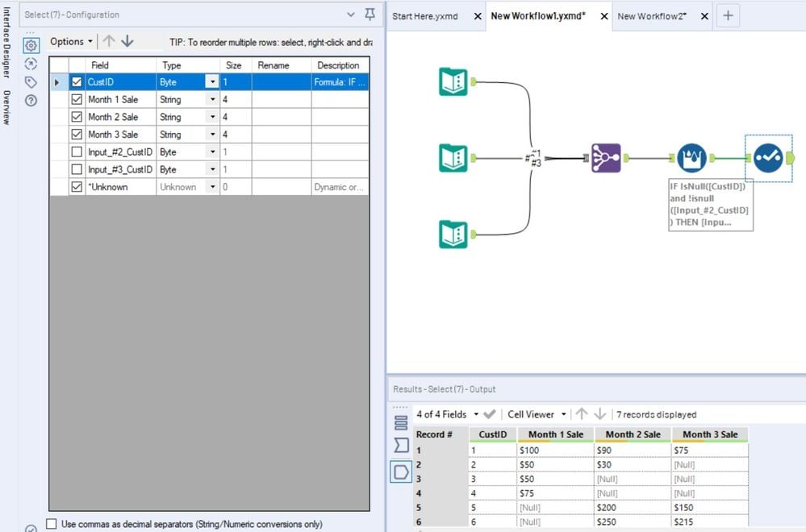This screenshot has width=806, height=532.
Task: Open Type dropdown for Month 1 Sale
Action: coord(212,99)
